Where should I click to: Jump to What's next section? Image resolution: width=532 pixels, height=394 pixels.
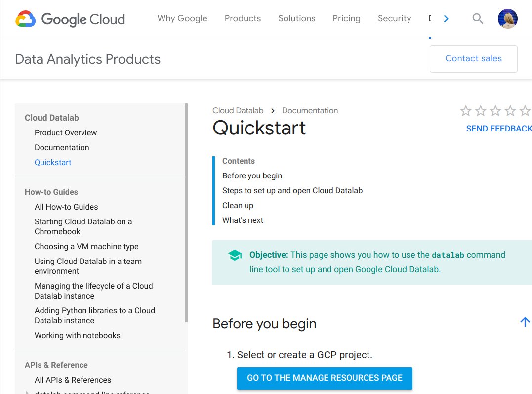243,220
